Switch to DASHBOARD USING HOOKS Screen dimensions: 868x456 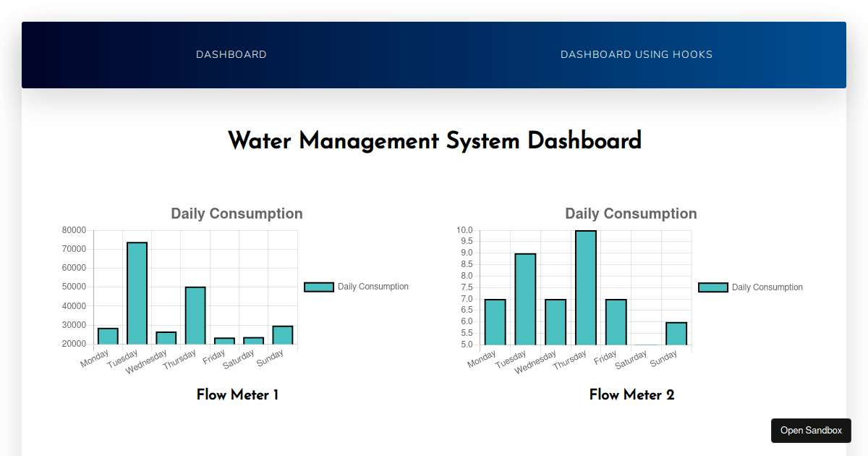pos(637,54)
